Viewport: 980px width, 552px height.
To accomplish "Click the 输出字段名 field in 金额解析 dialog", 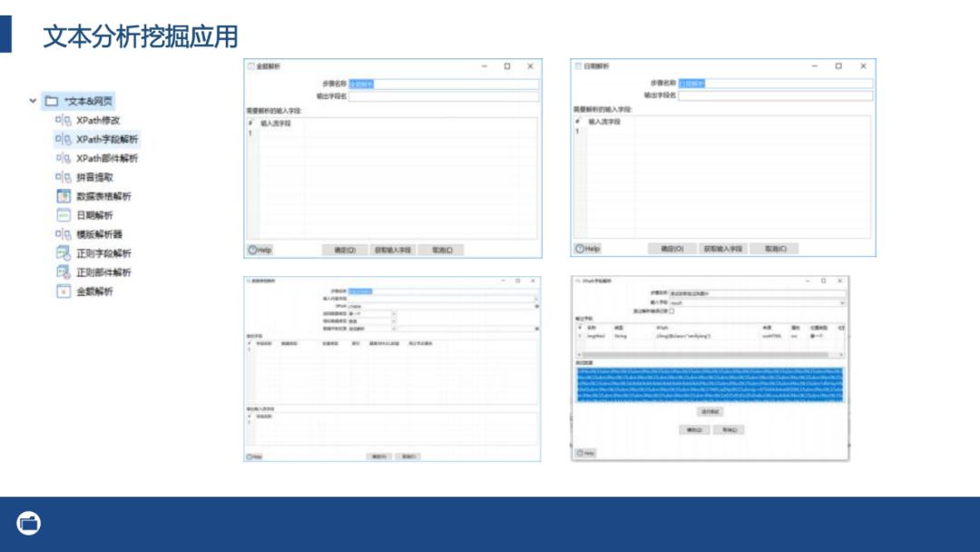I will (x=444, y=96).
